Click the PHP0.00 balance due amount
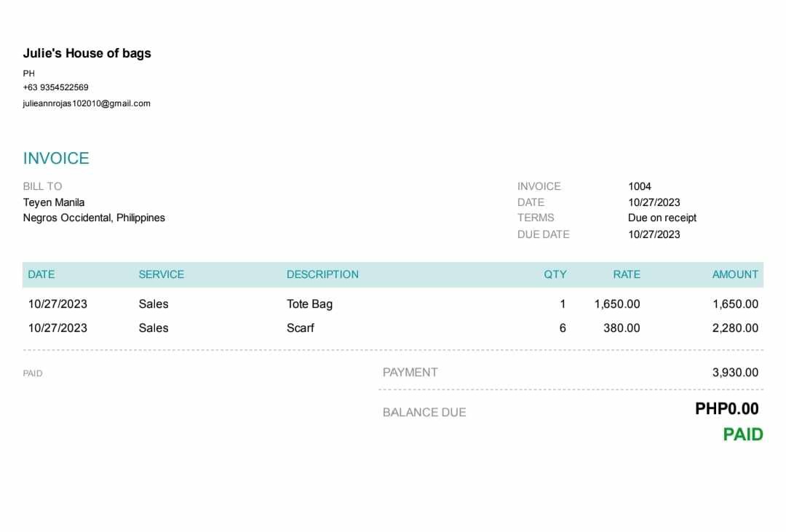The height and width of the screenshot is (532, 786). click(726, 409)
